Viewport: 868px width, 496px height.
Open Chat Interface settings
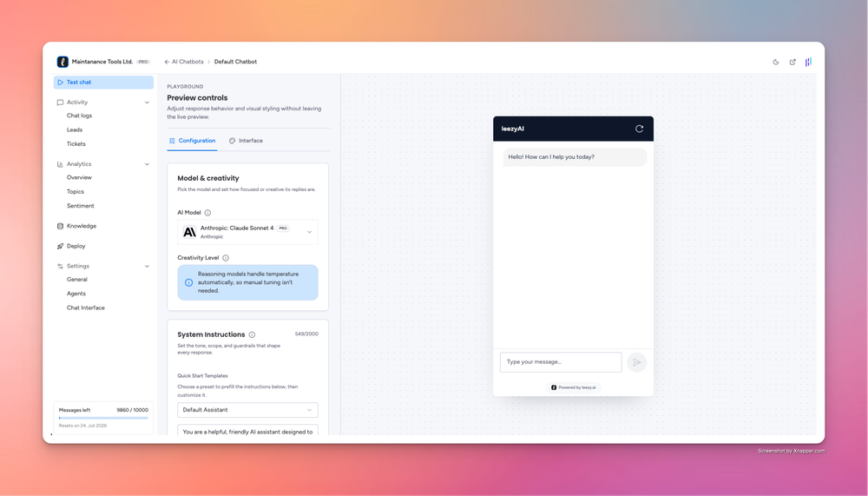tap(86, 308)
